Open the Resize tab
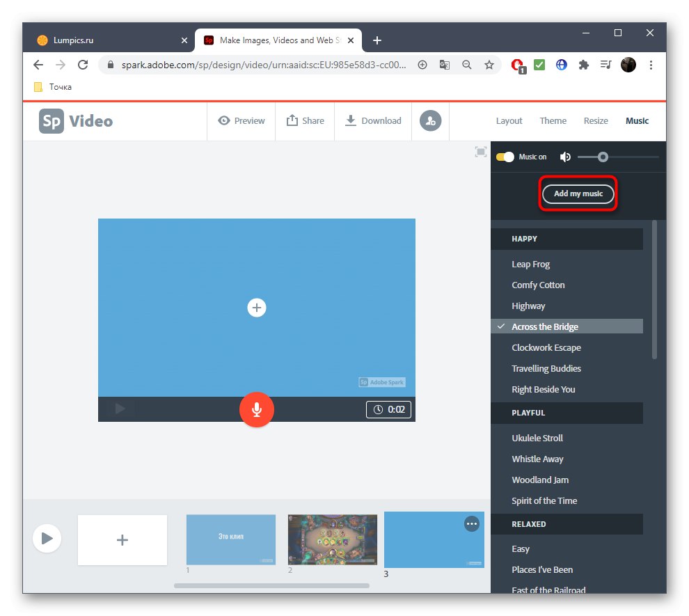The image size is (689, 616). (x=596, y=120)
